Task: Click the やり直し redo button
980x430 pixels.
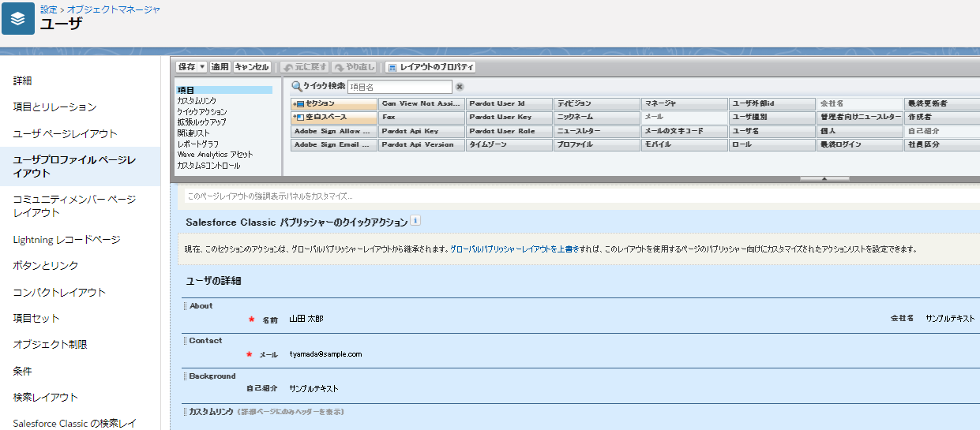Action: pyautogui.click(x=355, y=67)
